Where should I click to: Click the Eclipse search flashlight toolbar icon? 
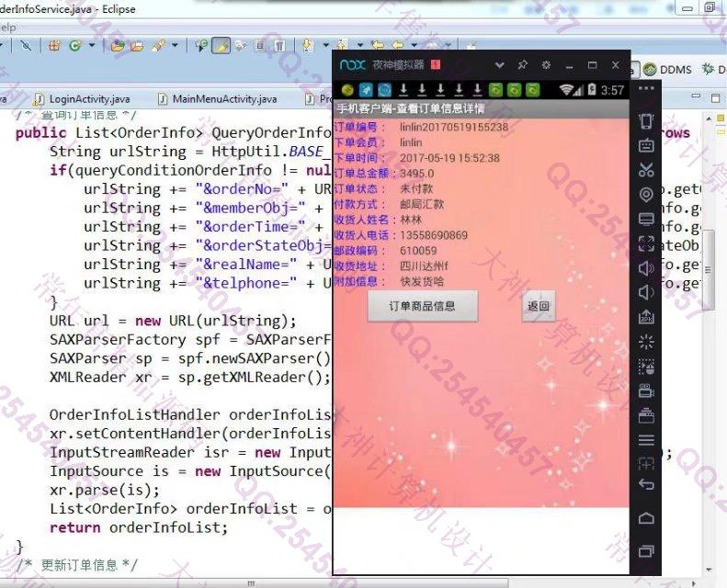point(159,45)
